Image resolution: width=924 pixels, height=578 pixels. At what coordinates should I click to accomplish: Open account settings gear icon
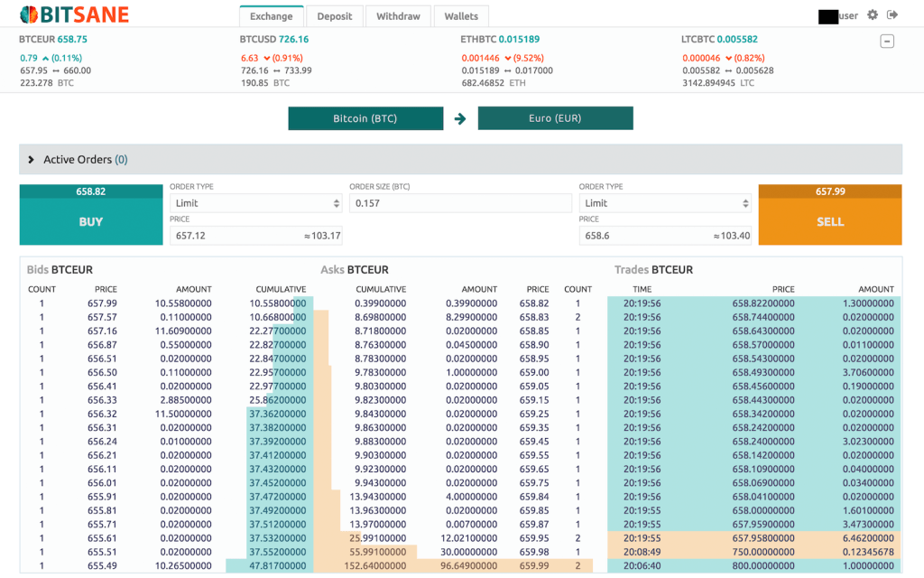tap(873, 15)
